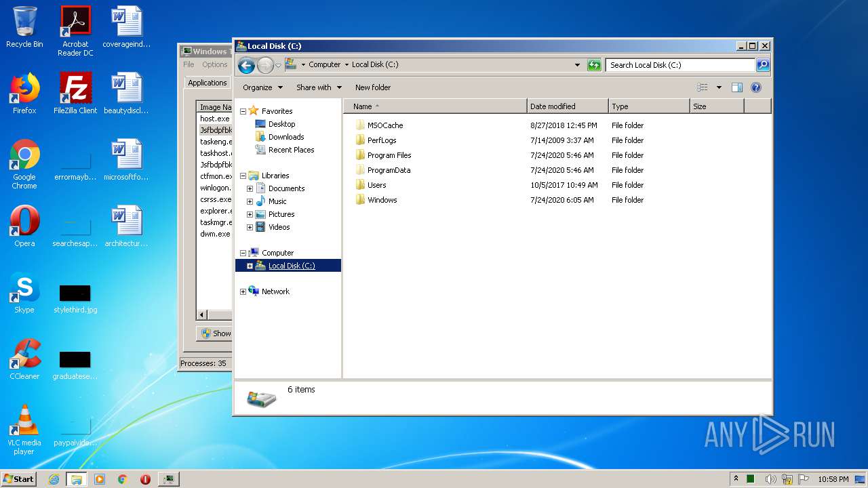
Task: Expand the Network tree node
Action: pos(243,291)
